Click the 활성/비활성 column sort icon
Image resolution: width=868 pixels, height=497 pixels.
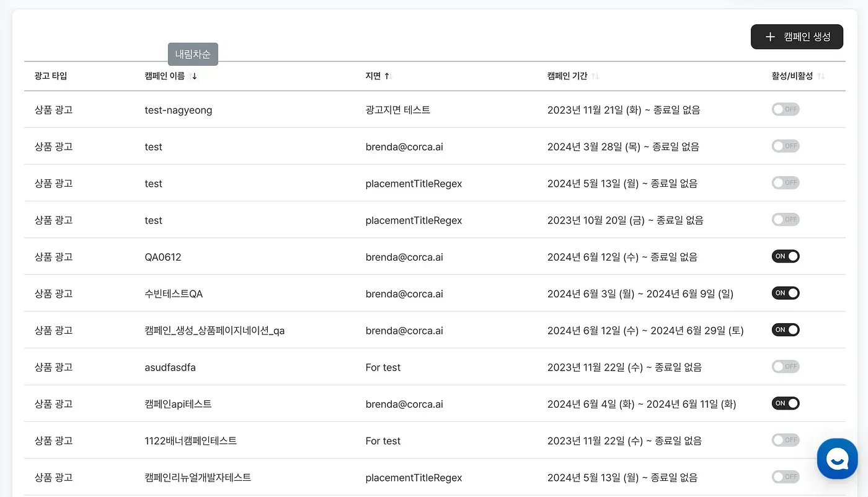[x=821, y=76]
